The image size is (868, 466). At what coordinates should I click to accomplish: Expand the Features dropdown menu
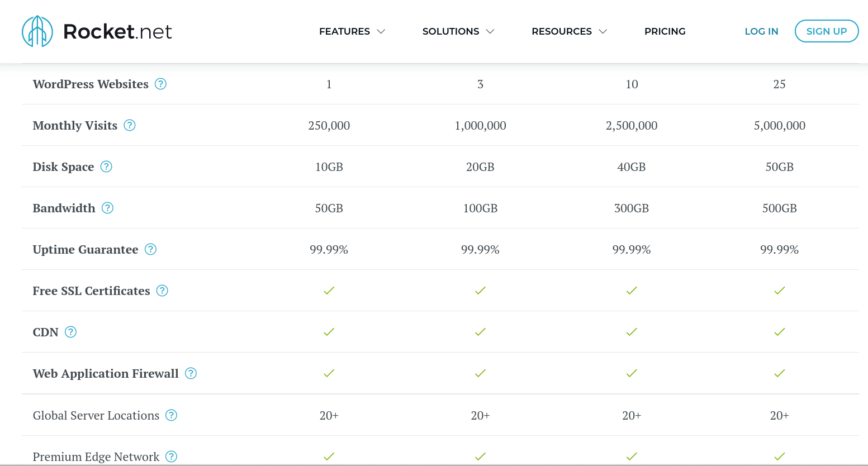click(x=352, y=31)
